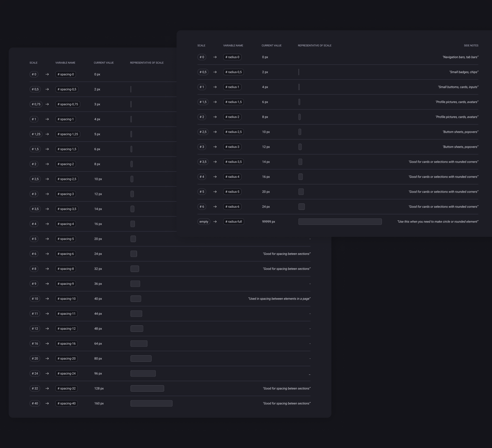This screenshot has height=448, width=492.
Task: Select the '# radius-full' variable chip
Action: (233, 221)
